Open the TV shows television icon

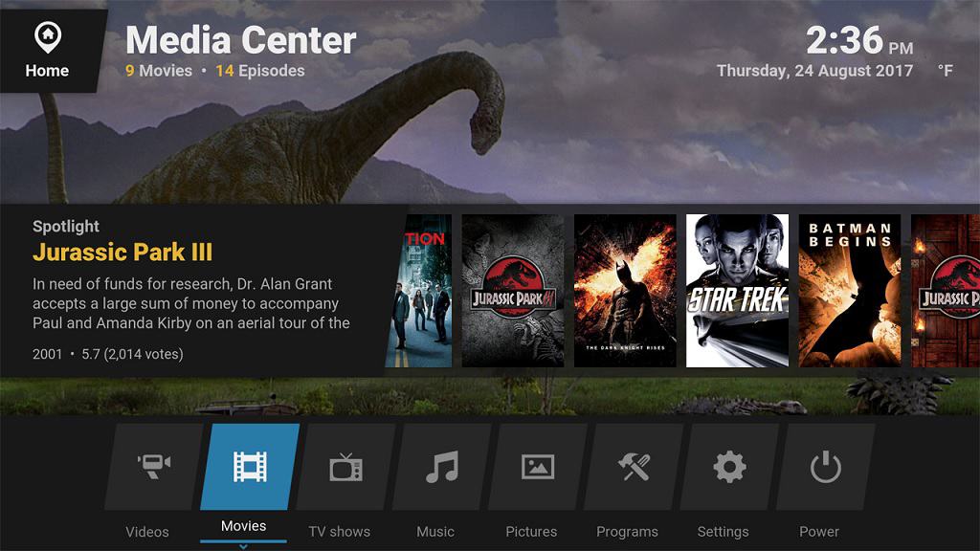[x=345, y=468]
